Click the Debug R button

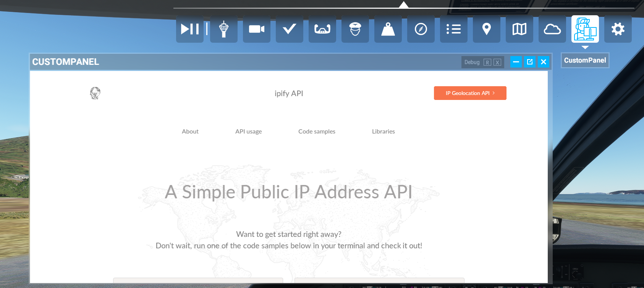pos(487,62)
